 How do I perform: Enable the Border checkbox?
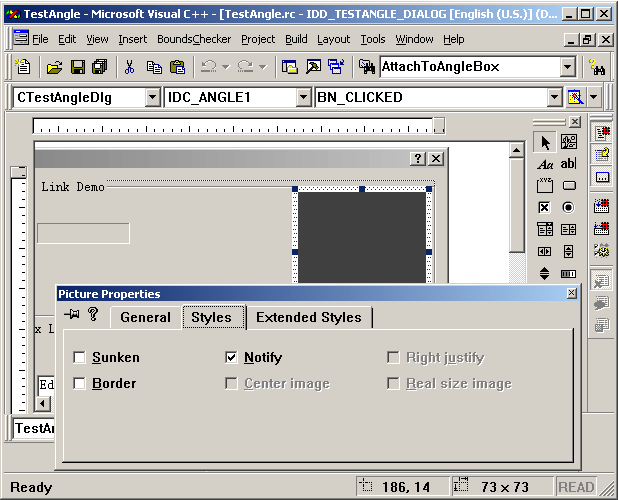point(79,383)
